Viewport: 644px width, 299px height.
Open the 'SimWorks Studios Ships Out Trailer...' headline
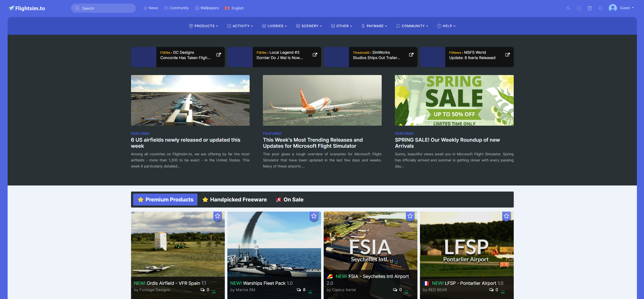point(377,55)
